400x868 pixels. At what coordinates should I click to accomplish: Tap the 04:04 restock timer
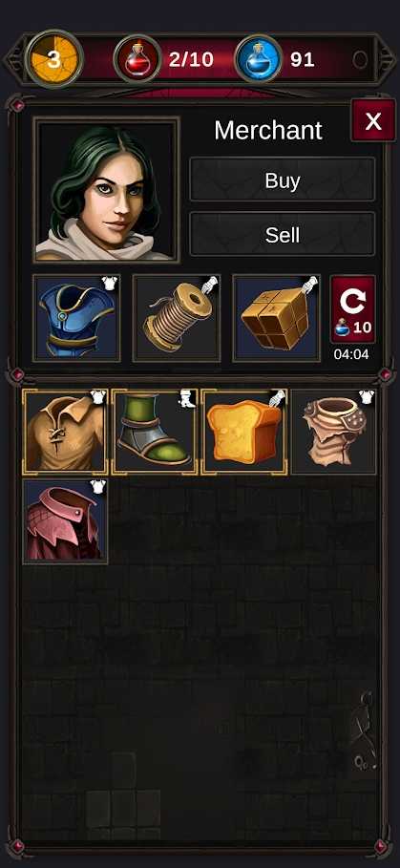350,355
